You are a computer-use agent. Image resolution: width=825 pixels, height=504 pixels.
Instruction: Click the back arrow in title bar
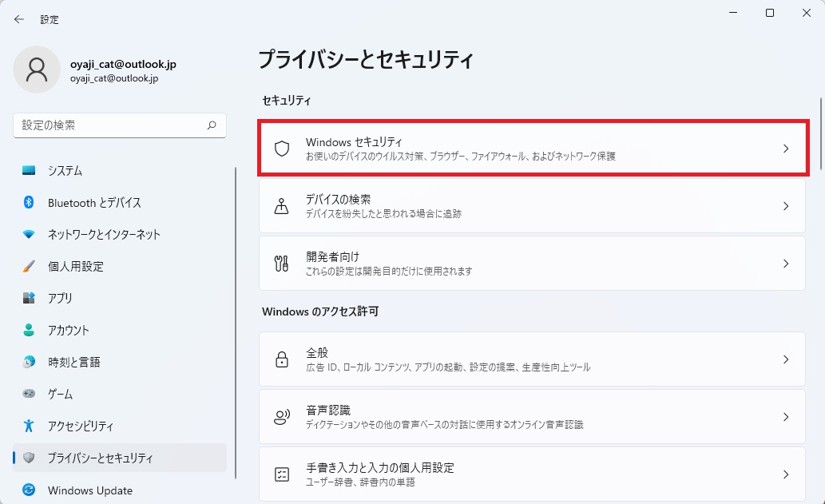click(19, 19)
